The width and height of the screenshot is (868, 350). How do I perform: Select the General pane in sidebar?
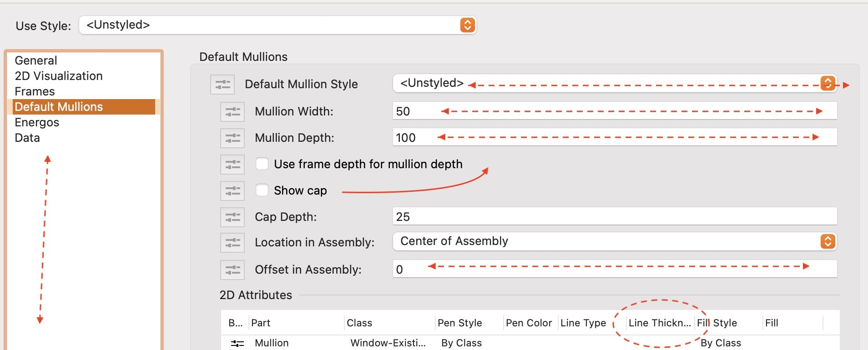point(36,60)
